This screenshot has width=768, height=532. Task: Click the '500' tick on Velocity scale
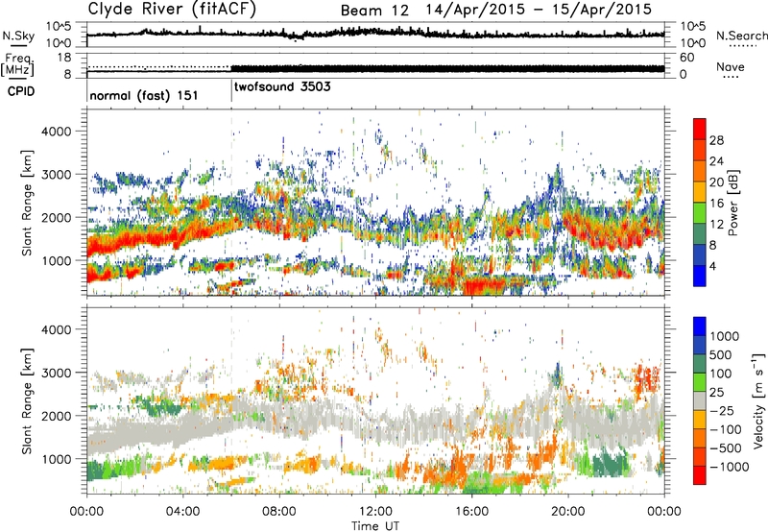721,354
